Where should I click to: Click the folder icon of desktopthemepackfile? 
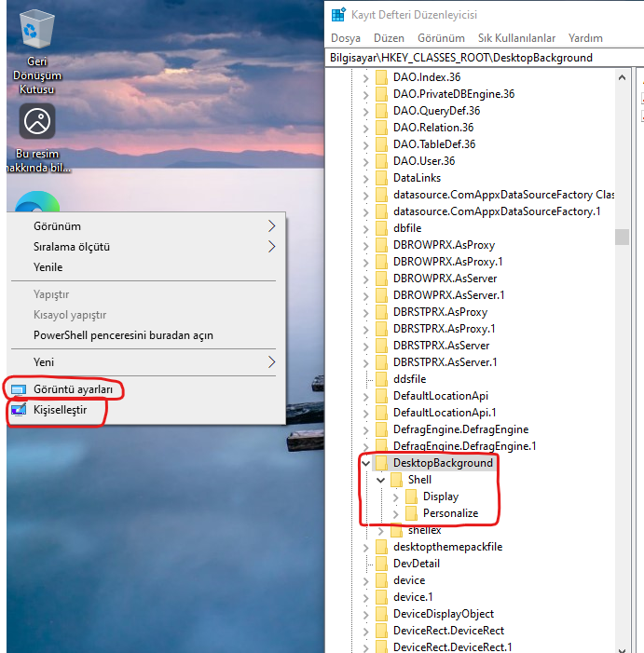[381, 547]
